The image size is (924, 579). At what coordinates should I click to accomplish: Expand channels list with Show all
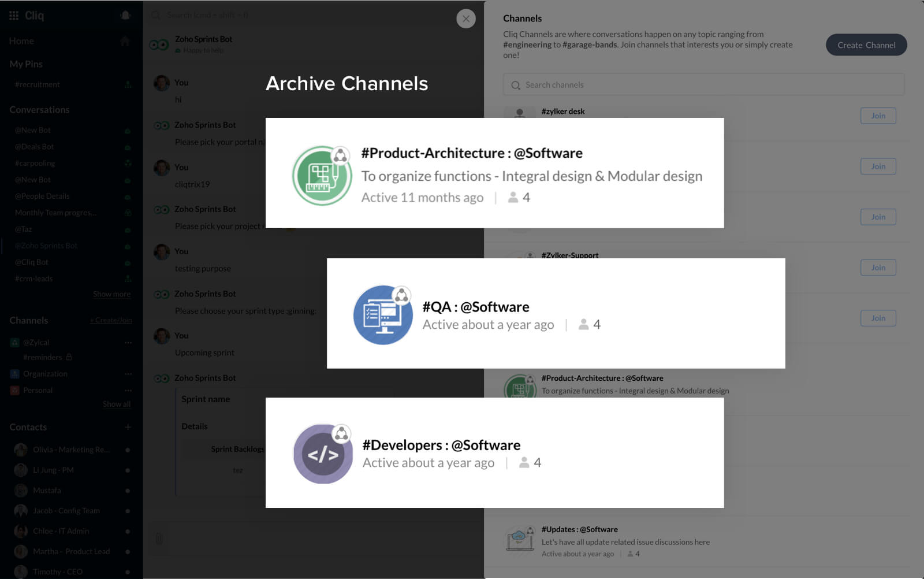tap(117, 404)
